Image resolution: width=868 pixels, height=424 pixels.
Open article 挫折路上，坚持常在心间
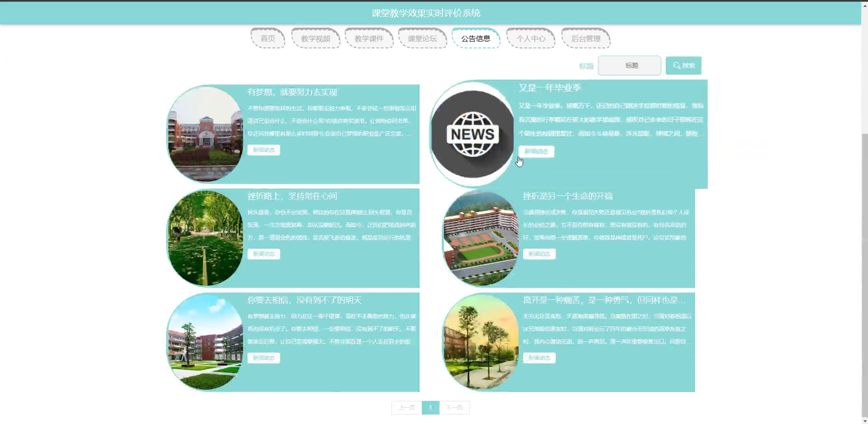pyautogui.click(x=292, y=196)
